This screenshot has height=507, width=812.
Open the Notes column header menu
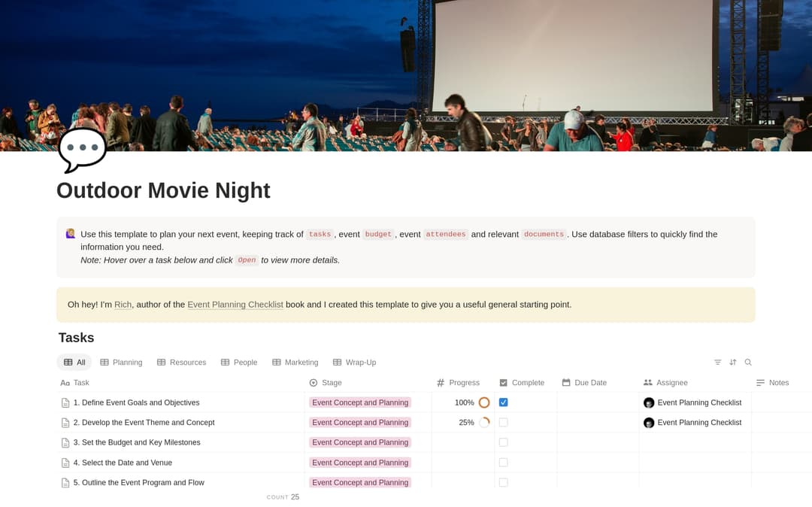pyautogui.click(x=772, y=383)
